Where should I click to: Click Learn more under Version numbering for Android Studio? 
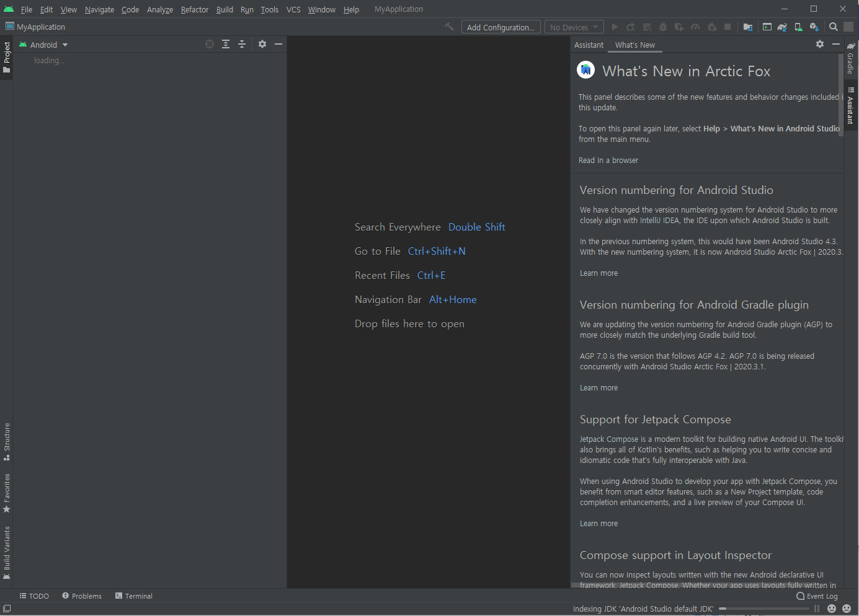click(x=599, y=273)
